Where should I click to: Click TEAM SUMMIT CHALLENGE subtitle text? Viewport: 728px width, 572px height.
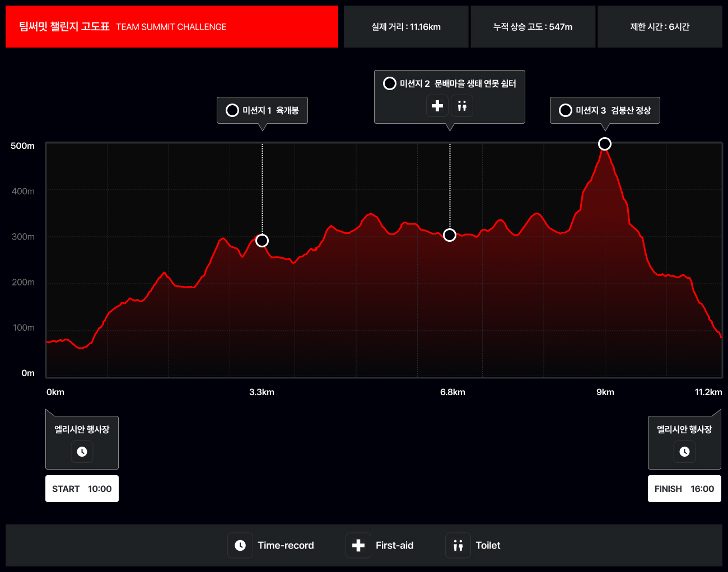tap(171, 27)
